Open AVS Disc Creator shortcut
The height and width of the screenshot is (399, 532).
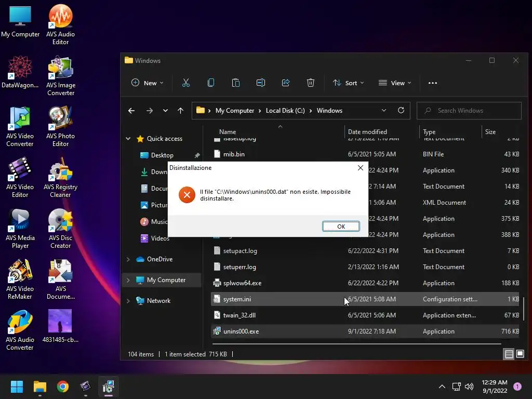[60, 228]
